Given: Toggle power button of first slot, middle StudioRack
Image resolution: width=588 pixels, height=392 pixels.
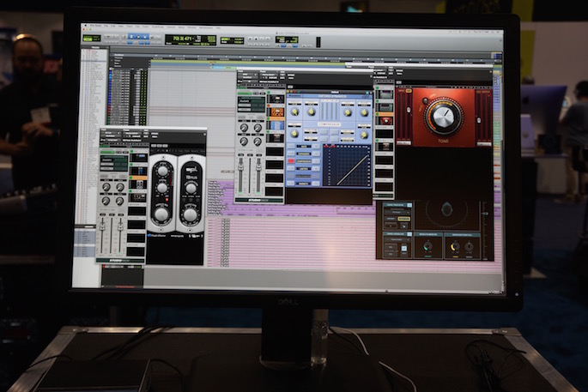Looking at the screenshot, I should point(269,92).
